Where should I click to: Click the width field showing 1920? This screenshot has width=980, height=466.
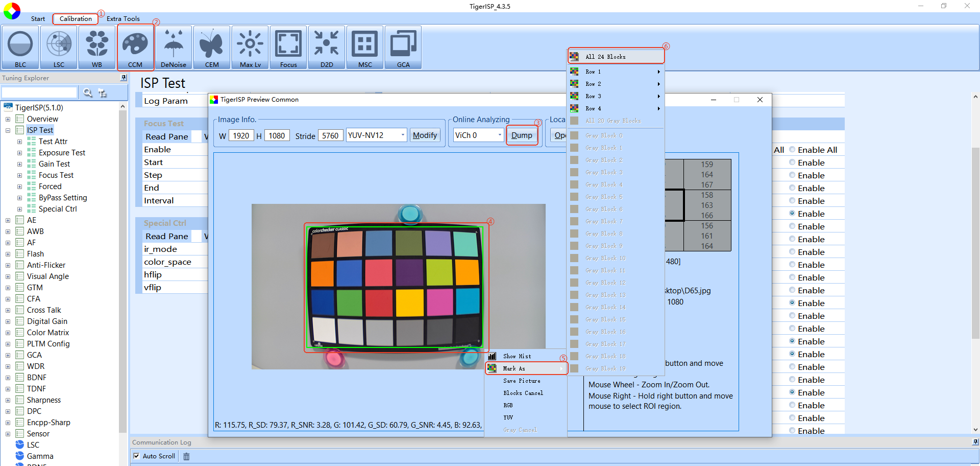[241, 135]
